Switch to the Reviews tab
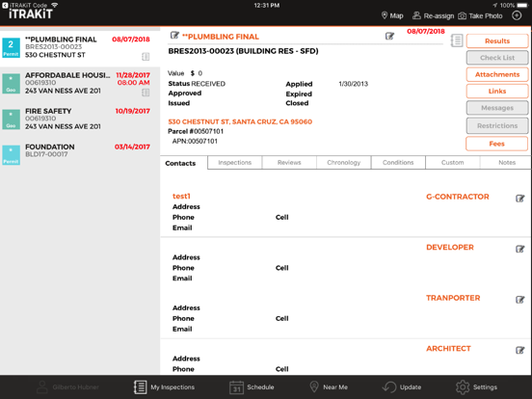 point(289,163)
